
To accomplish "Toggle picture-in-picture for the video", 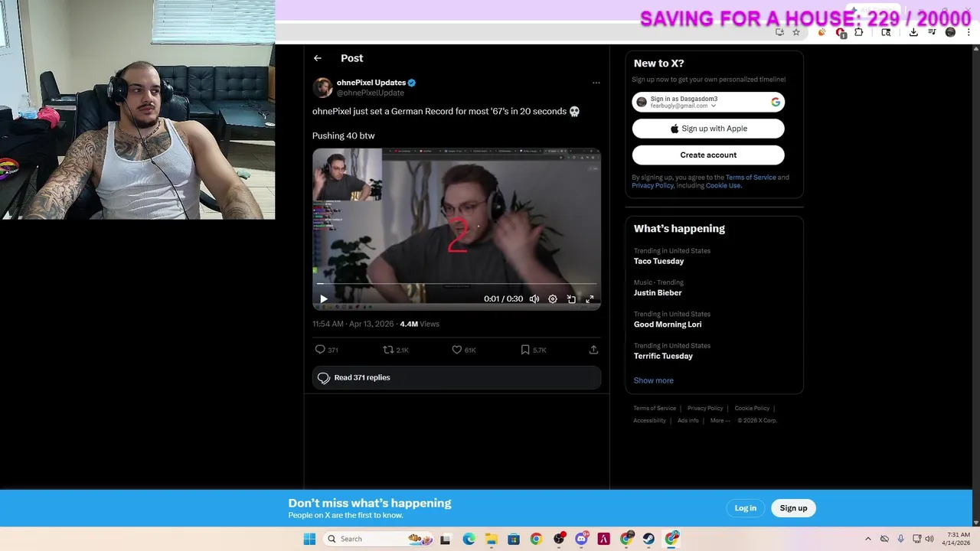I will tap(571, 299).
